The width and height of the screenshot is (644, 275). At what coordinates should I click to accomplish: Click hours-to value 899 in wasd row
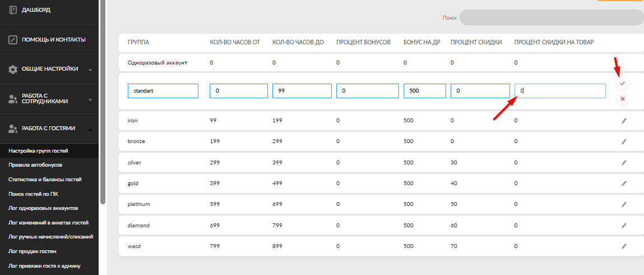tap(277, 246)
